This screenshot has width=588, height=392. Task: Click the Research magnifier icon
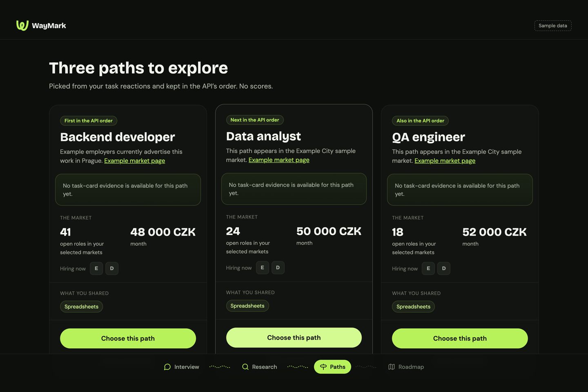pyautogui.click(x=245, y=367)
